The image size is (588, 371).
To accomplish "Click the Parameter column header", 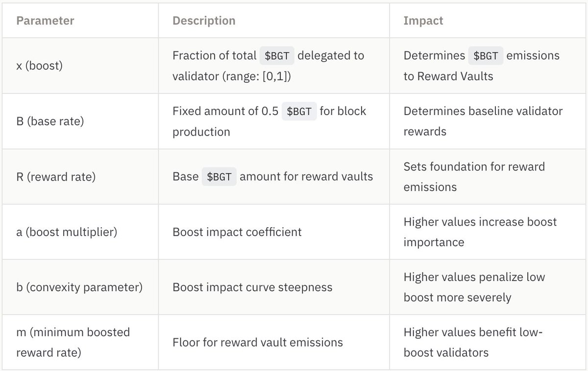I will click(x=45, y=21).
